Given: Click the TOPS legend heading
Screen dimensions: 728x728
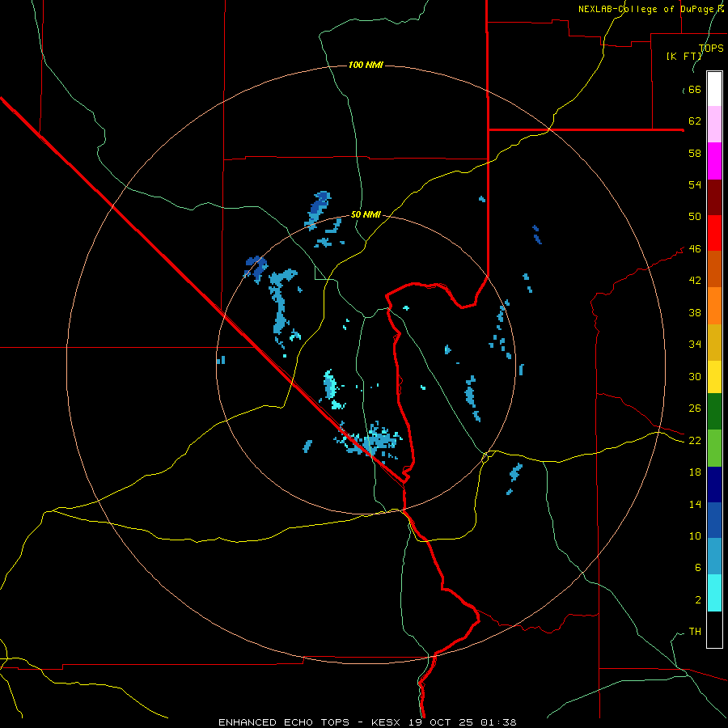Looking at the screenshot, I should [x=711, y=49].
